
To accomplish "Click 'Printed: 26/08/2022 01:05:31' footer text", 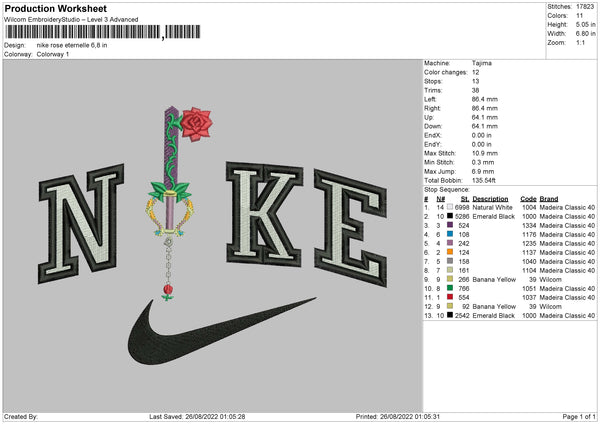I will click(x=398, y=416).
